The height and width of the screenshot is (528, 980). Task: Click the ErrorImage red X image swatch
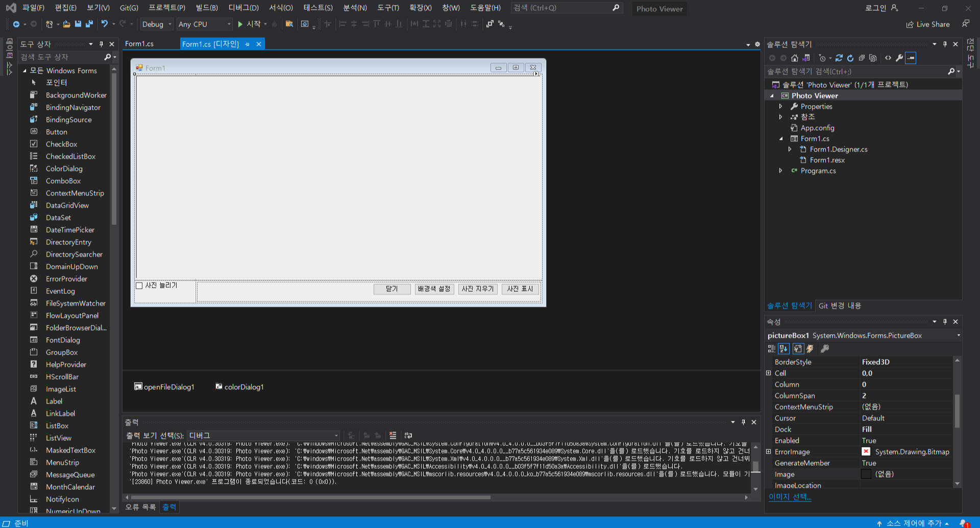pyautogui.click(x=866, y=452)
